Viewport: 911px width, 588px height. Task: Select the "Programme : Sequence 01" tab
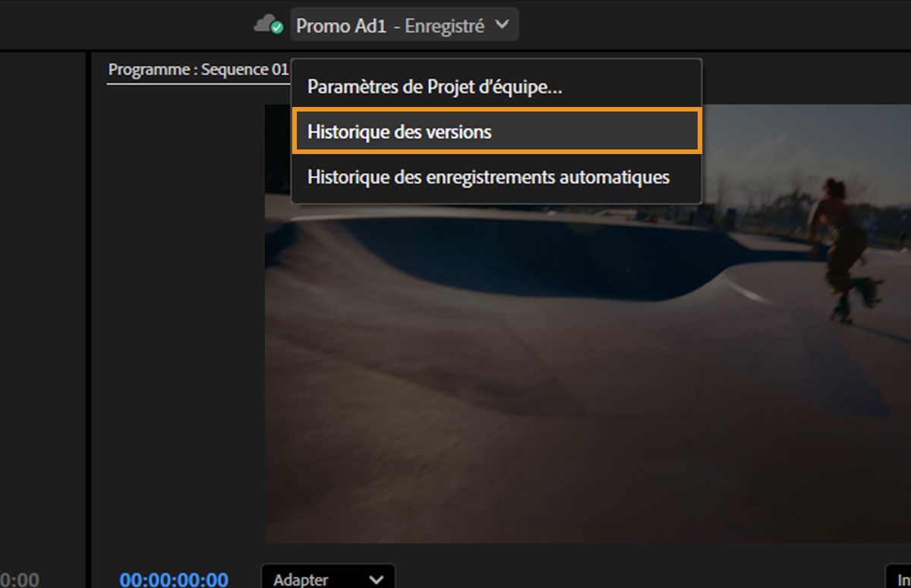point(197,68)
